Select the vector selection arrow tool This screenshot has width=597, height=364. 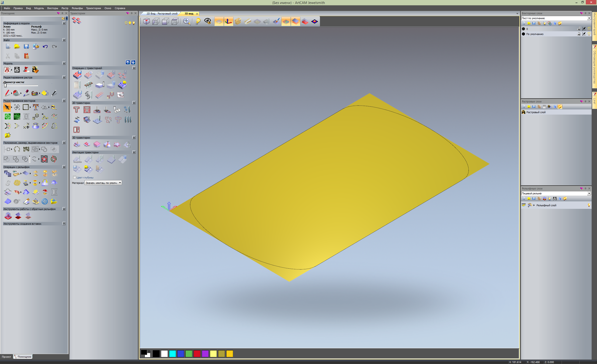tap(7, 107)
